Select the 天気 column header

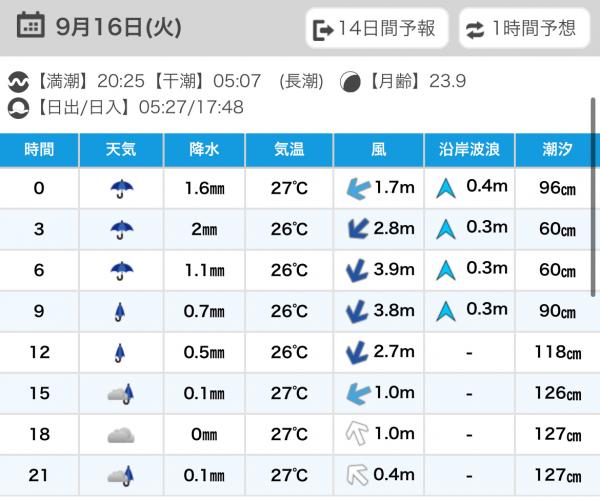[x=121, y=150]
